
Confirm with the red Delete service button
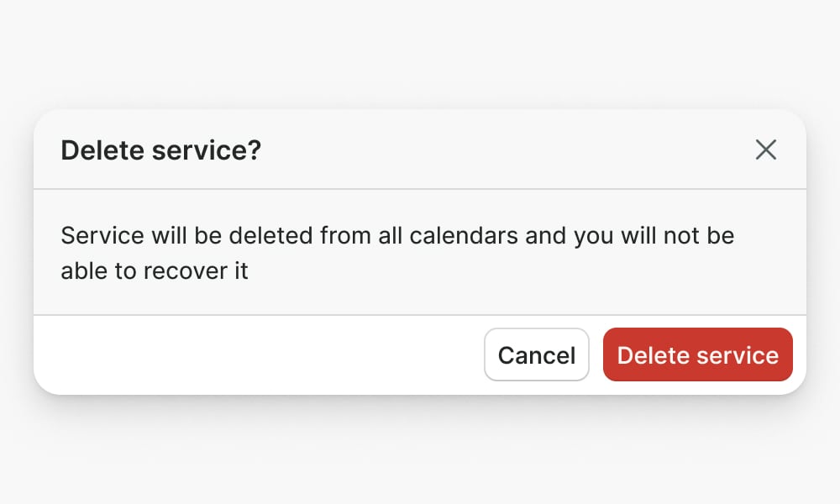click(697, 354)
